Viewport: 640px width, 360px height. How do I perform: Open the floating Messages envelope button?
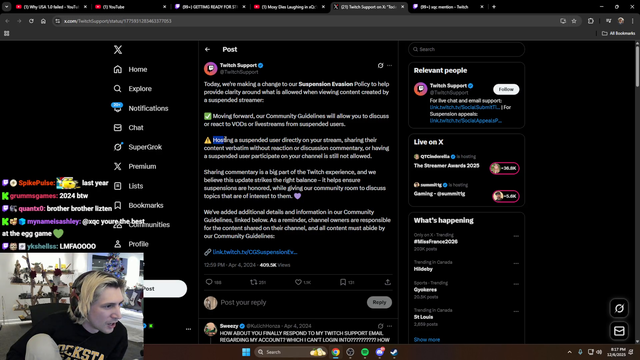(619, 331)
